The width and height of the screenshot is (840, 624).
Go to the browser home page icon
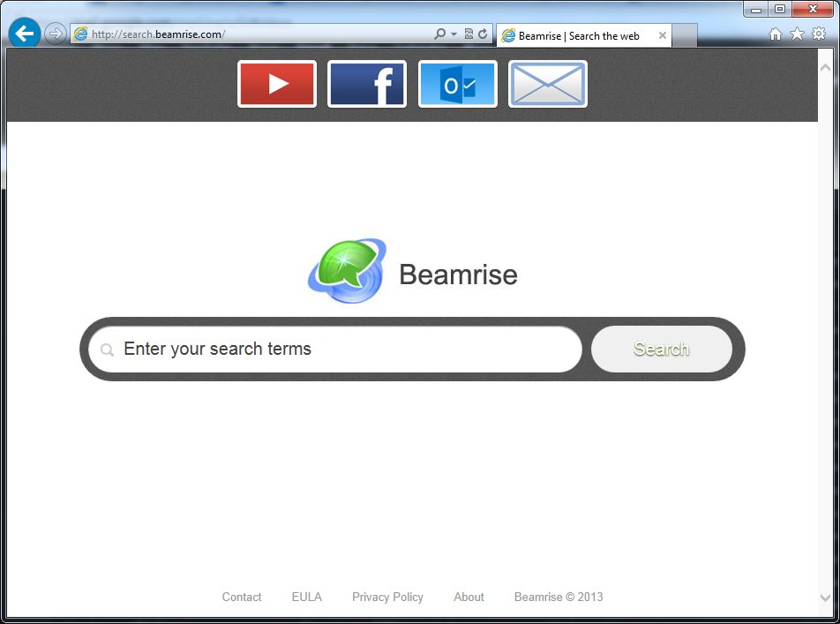[776, 34]
